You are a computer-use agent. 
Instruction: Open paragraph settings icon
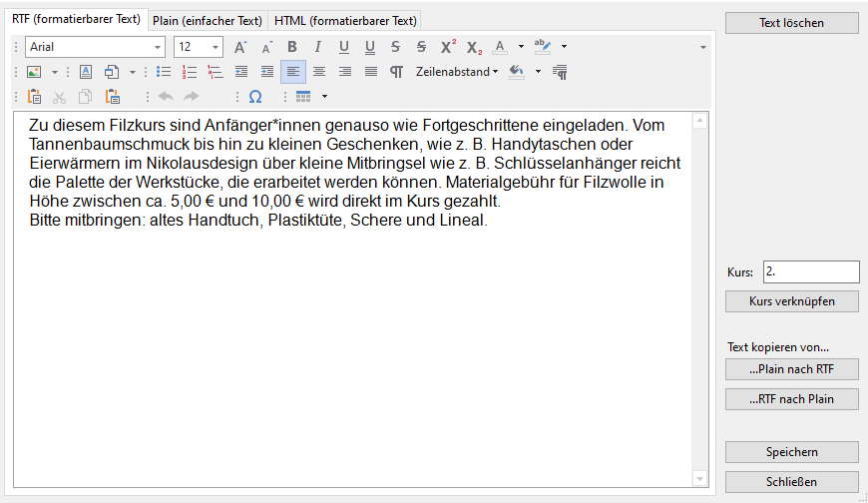point(560,72)
